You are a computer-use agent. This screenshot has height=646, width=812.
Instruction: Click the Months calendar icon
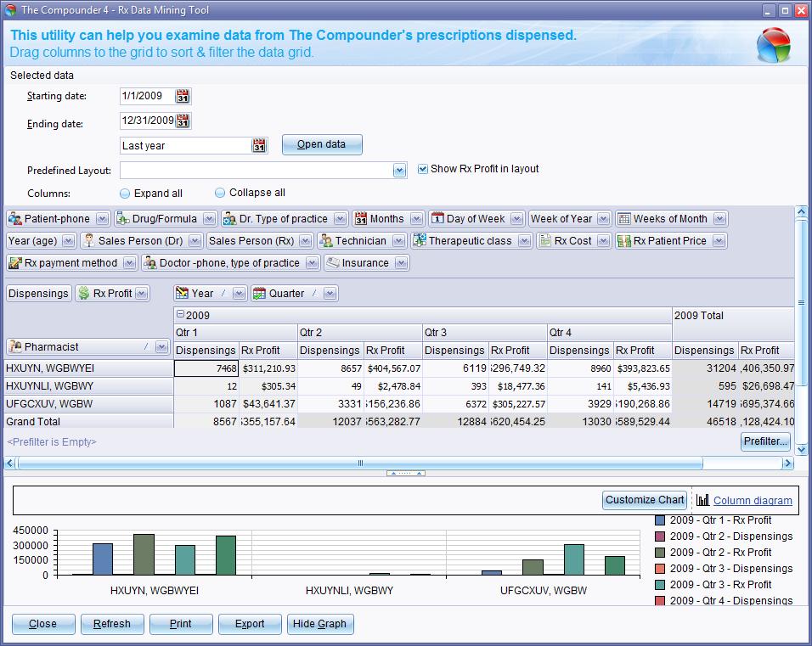[361, 219]
